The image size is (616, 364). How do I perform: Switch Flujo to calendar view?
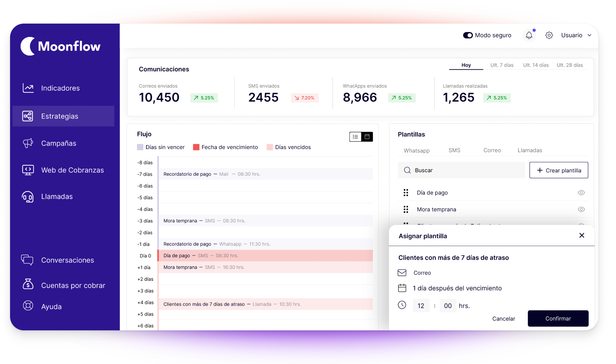click(367, 137)
